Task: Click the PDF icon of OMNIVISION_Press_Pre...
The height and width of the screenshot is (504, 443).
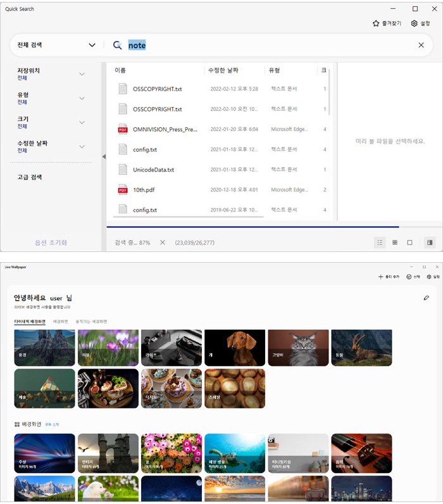Action: 123,129
